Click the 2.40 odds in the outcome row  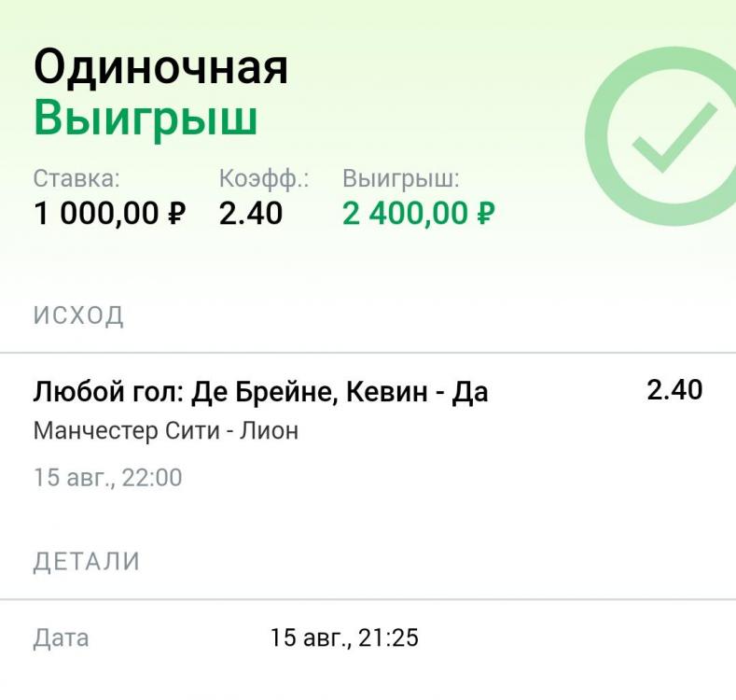point(674,390)
